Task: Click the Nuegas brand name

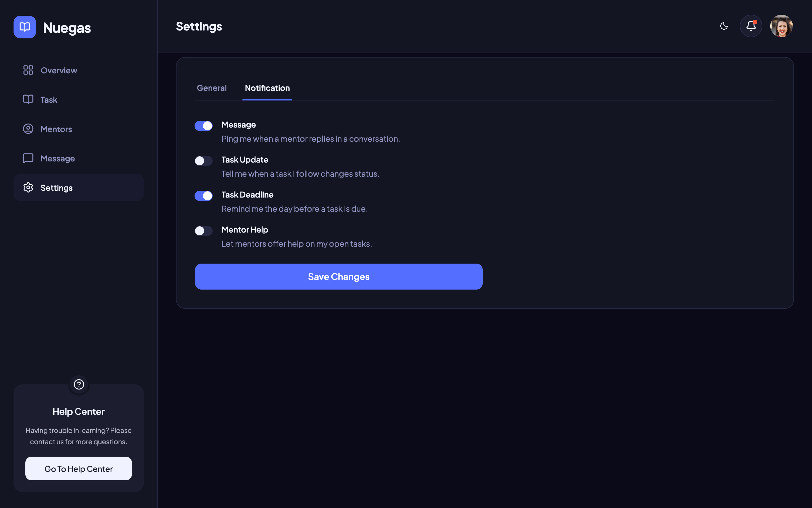Action: [67, 28]
